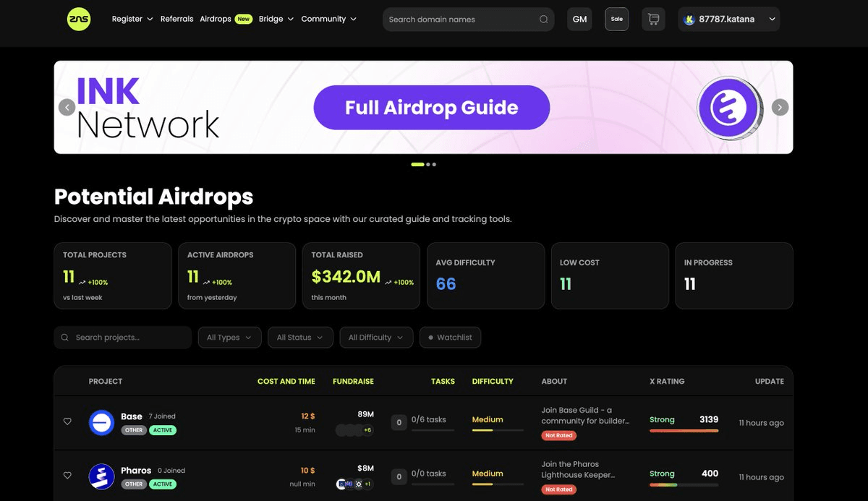Click the Sale icon button
This screenshot has width=868, height=501.
tap(616, 20)
